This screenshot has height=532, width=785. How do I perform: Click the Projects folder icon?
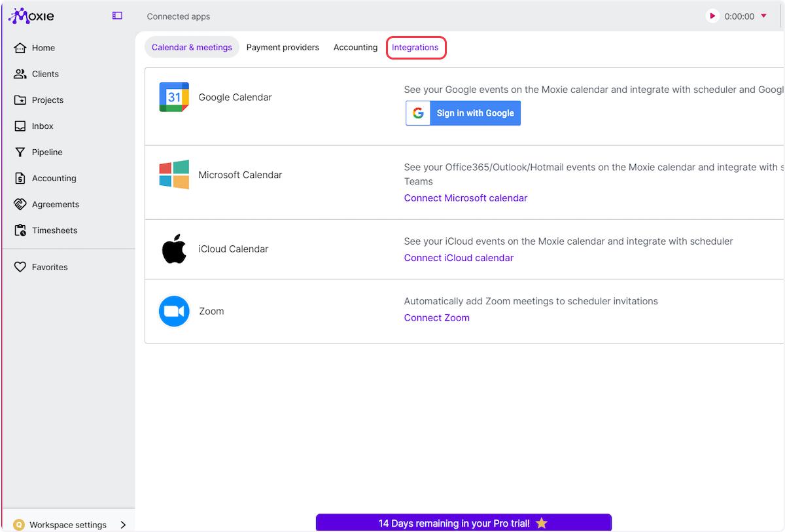(20, 100)
